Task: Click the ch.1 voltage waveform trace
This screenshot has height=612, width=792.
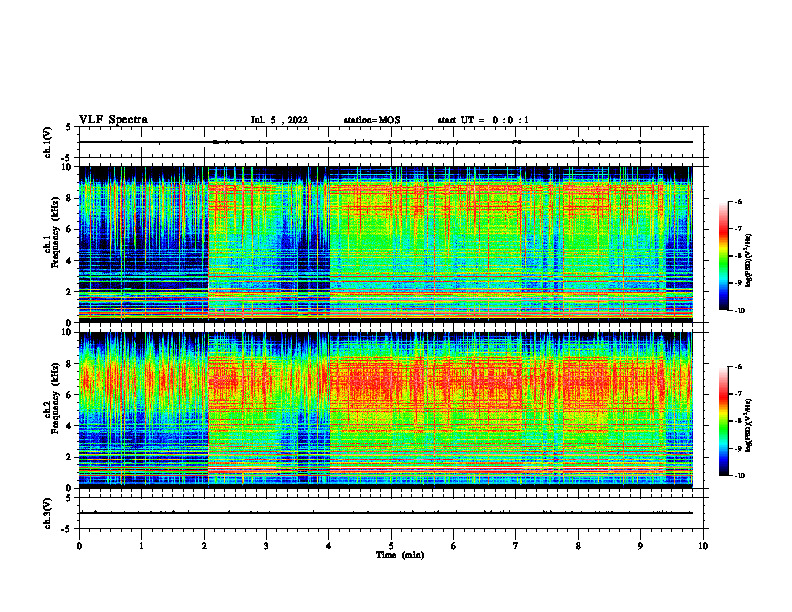Action: coord(386,142)
